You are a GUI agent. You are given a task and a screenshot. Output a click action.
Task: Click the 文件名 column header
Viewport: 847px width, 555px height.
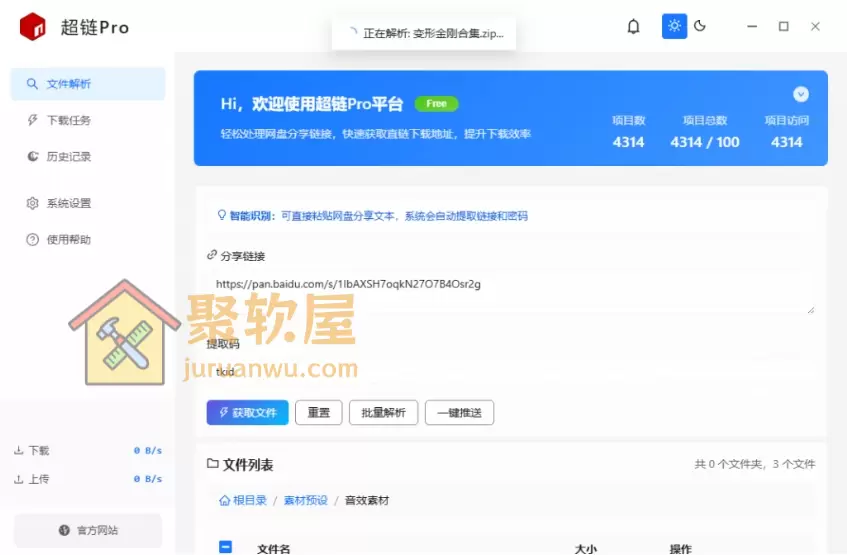pyautogui.click(x=273, y=549)
